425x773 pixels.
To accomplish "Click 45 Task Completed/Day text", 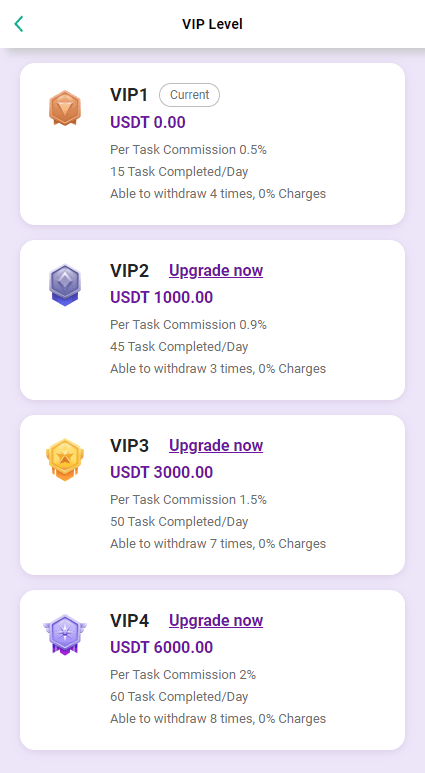I will (x=179, y=347).
